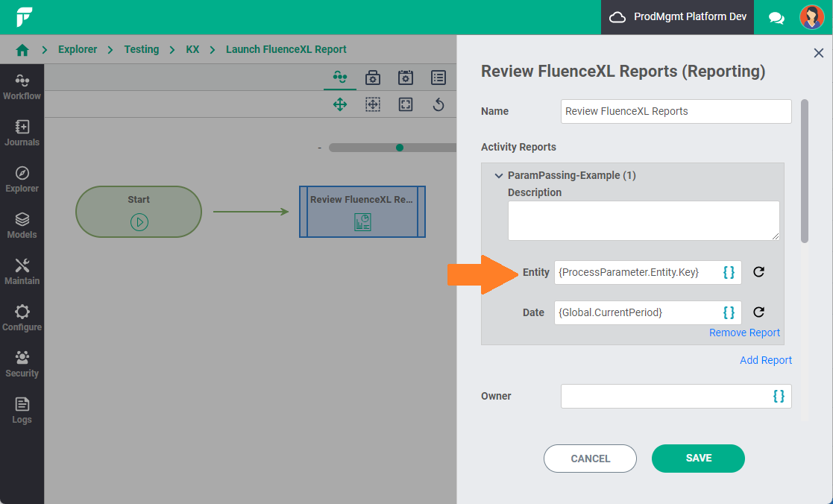Screen dimensions: 833x504
Task: Reset the Entity parameter with refresh icon
Action: [x=758, y=272]
